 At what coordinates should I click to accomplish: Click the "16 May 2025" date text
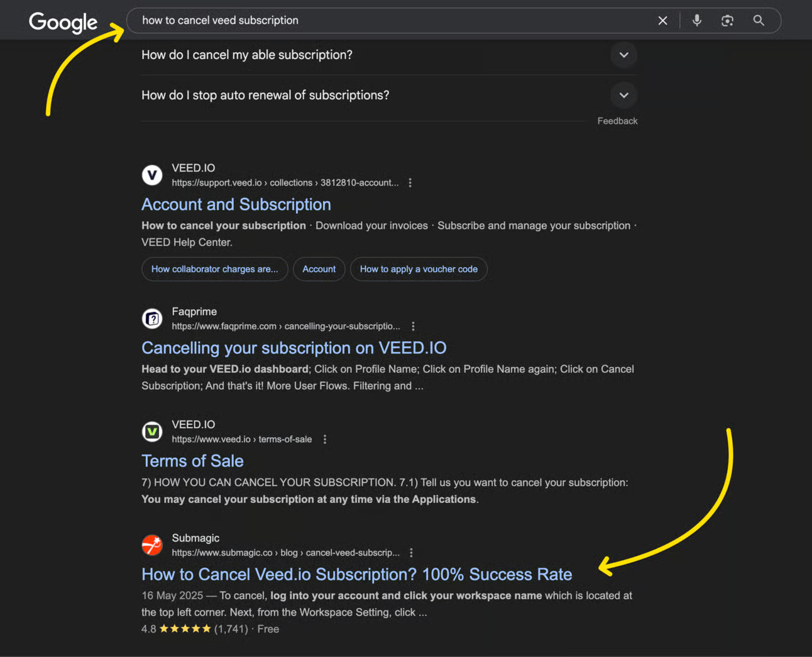click(172, 595)
